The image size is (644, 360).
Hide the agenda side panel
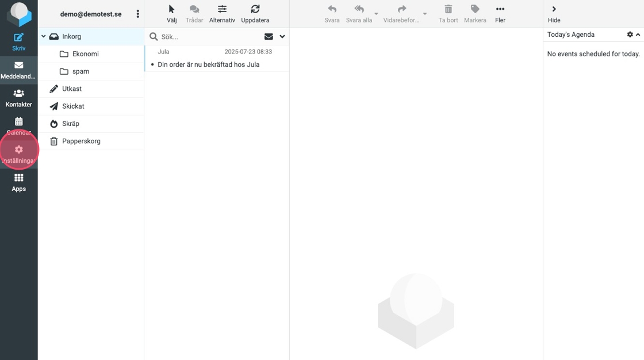pyautogui.click(x=554, y=9)
